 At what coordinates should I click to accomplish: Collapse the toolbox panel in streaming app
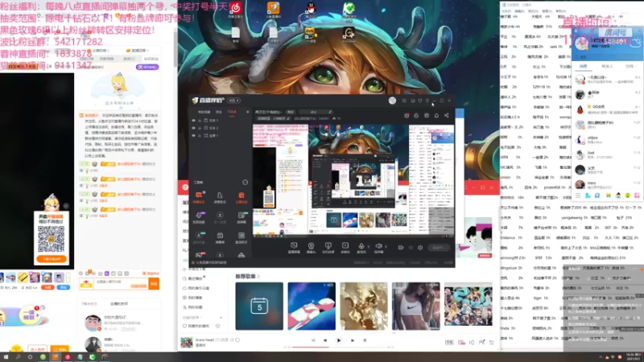[x=246, y=183]
